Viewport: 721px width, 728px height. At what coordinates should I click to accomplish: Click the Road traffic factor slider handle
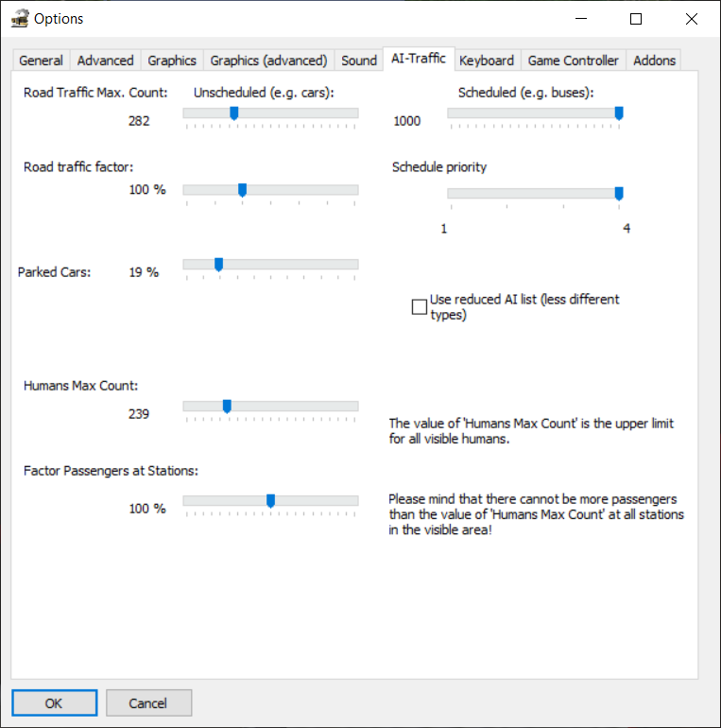click(x=242, y=190)
